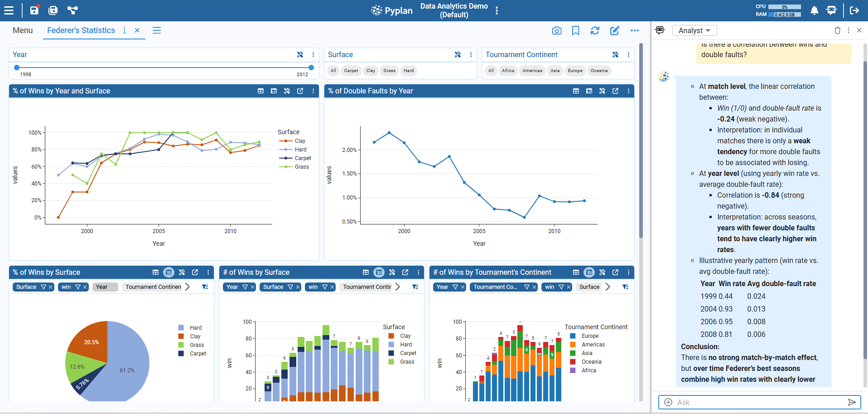Select the Grass surface filter chip

389,71
